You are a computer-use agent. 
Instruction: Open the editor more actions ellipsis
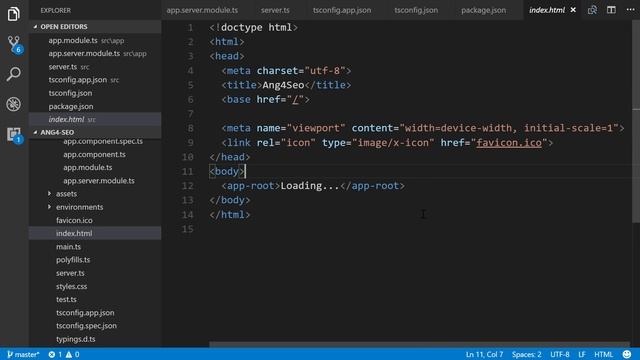tap(630, 10)
